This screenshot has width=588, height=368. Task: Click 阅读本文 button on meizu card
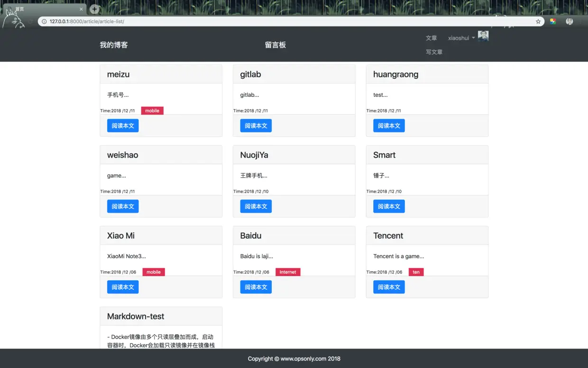pos(123,126)
